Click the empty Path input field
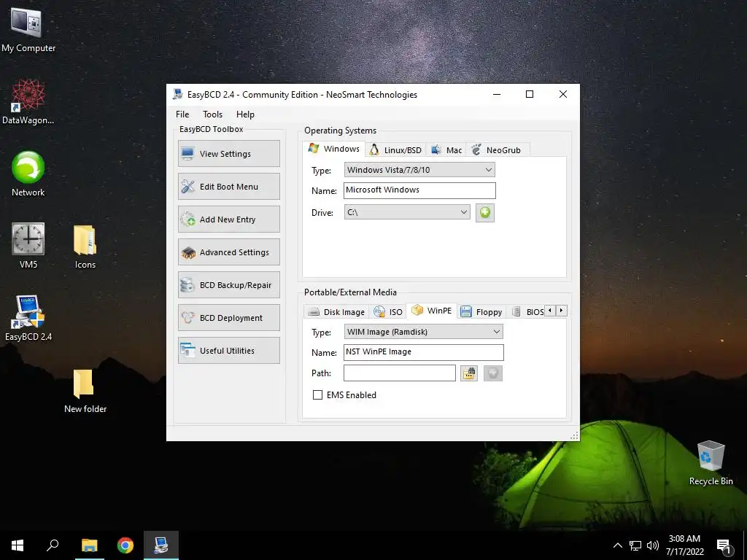747x560 pixels. (x=399, y=373)
